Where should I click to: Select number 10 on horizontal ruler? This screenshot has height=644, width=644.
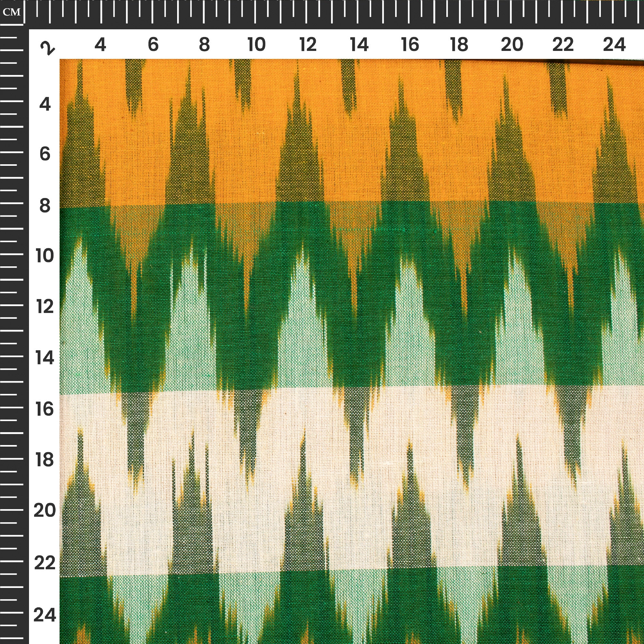point(256,45)
